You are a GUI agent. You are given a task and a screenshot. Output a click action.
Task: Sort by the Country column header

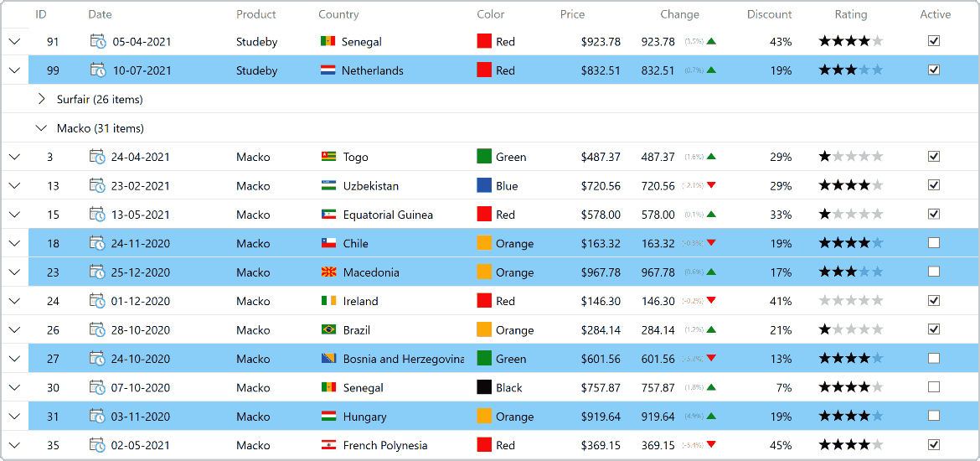pos(338,14)
